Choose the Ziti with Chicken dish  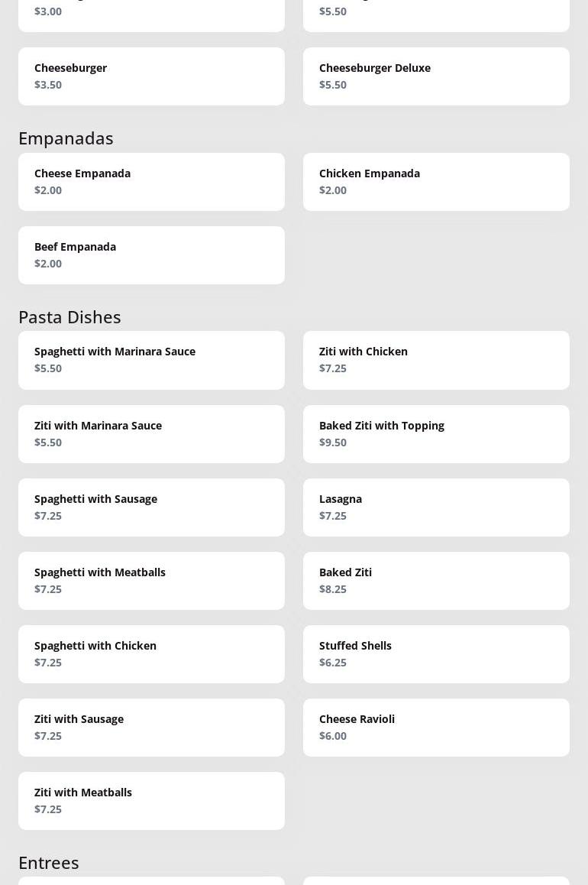pyautogui.click(x=436, y=360)
